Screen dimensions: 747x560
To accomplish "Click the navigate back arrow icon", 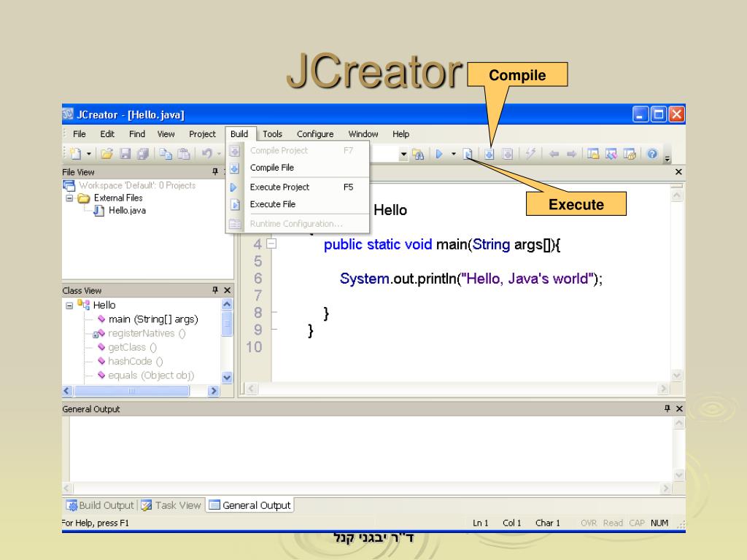I will point(554,154).
